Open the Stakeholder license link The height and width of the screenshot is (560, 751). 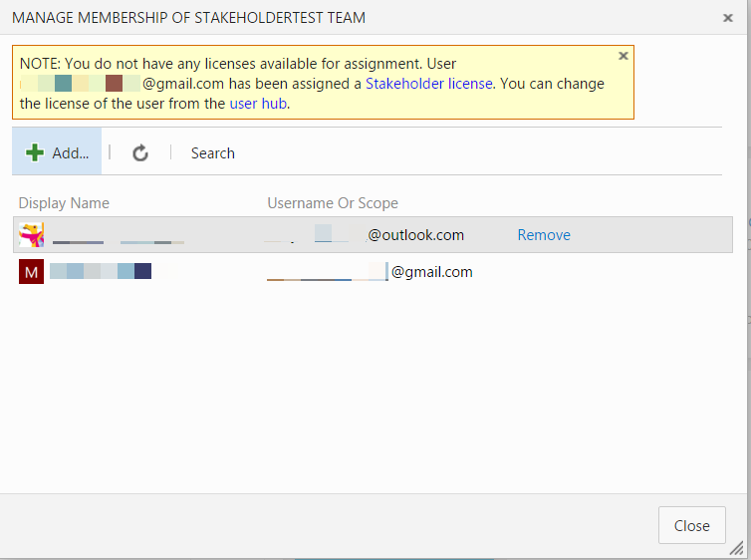click(x=428, y=84)
